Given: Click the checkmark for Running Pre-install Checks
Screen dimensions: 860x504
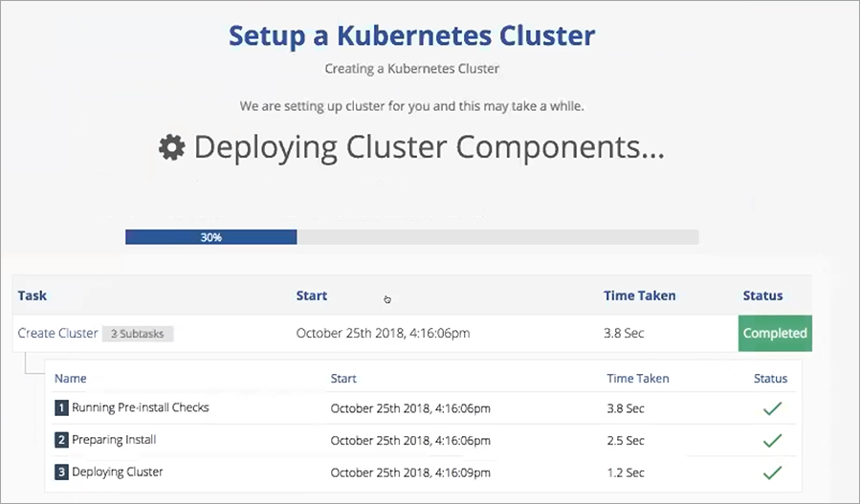Looking at the screenshot, I should (772, 408).
